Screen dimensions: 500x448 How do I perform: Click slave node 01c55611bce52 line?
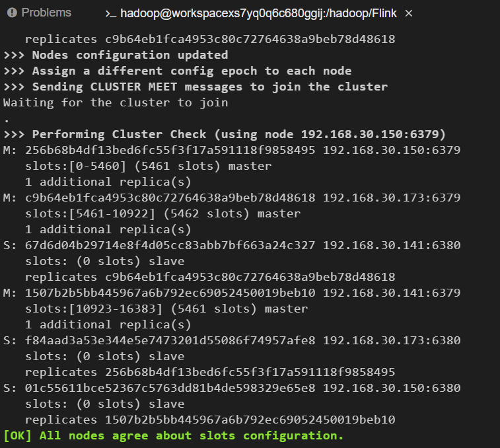point(232,388)
